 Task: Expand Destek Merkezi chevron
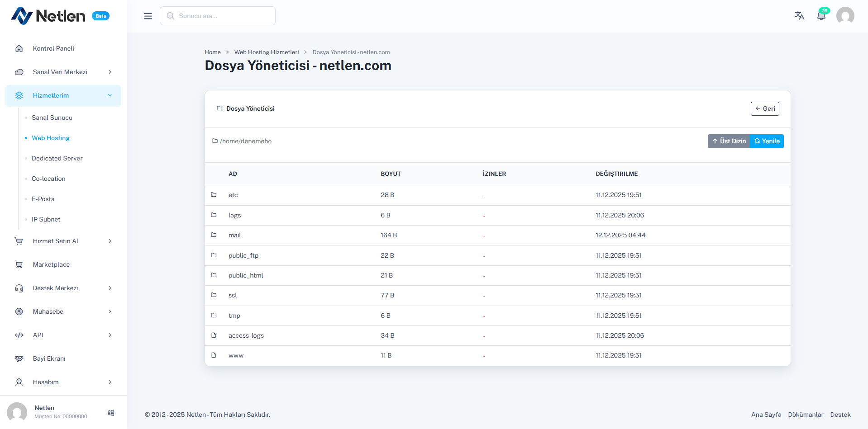pos(110,288)
